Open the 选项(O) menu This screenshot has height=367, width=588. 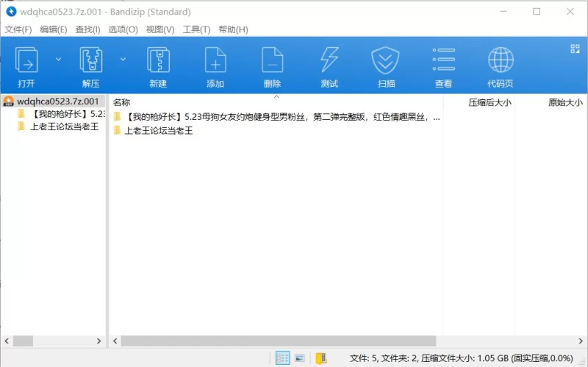123,29
